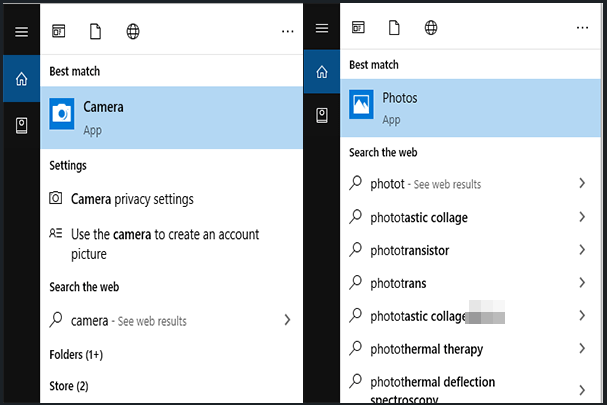Screen dimensions: 607x405
Task: Filter by Documents in Camera search panel
Action: coord(95,31)
